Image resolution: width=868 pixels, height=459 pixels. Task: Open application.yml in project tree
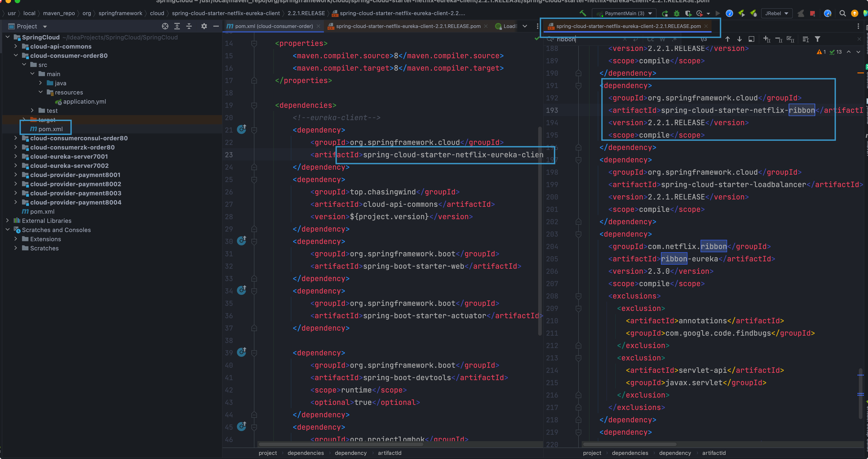click(84, 101)
